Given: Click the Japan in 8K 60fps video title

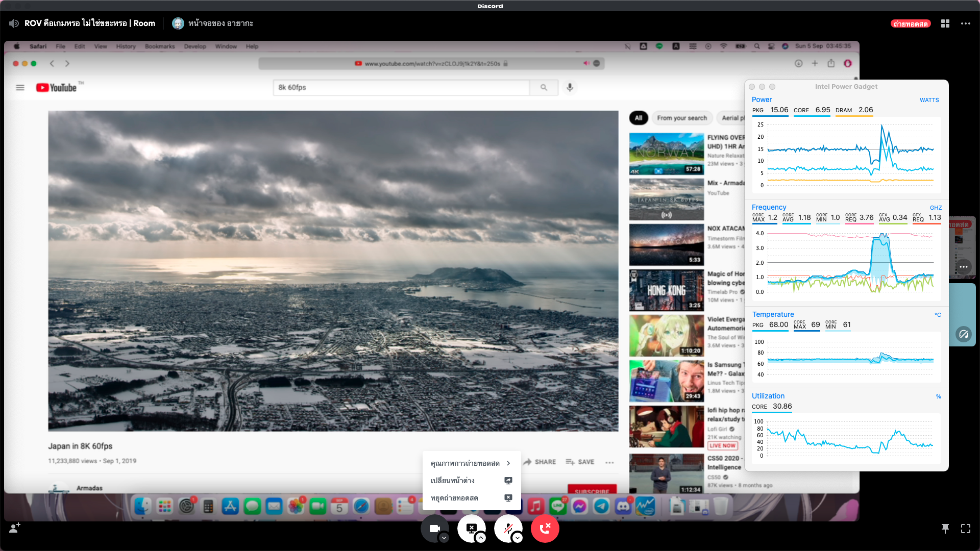Looking at the screenshot, I should tap(80, 446).
